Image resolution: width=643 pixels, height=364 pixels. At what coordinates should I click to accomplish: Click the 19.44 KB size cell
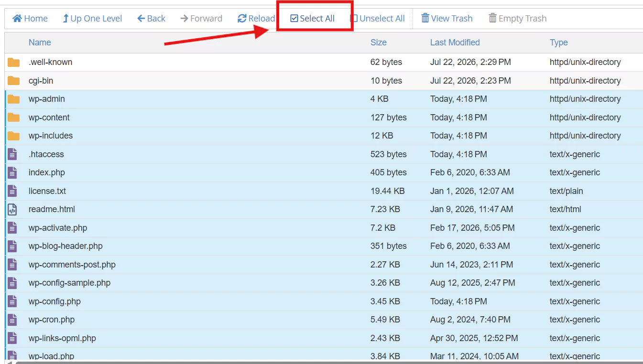pos(387,191)
